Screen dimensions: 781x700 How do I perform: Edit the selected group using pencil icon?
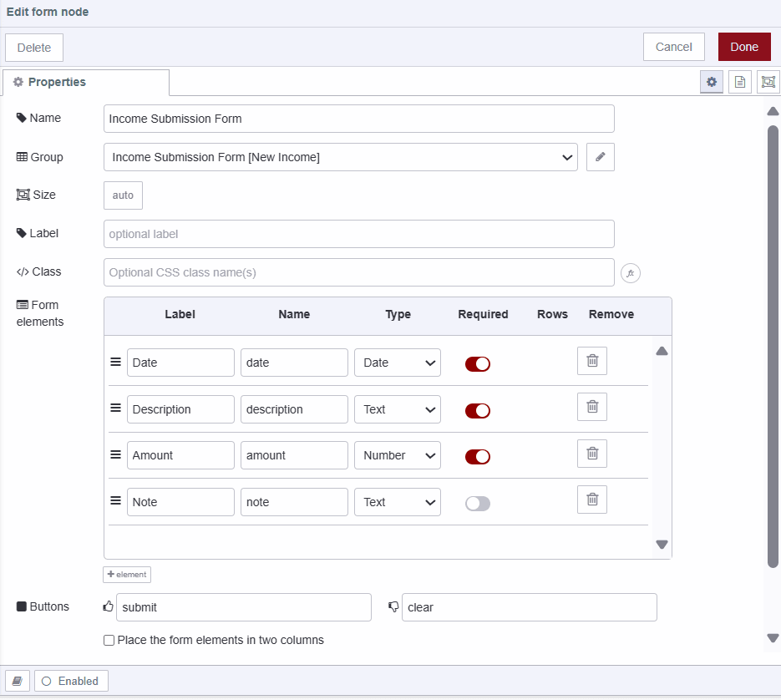point(600,157)
